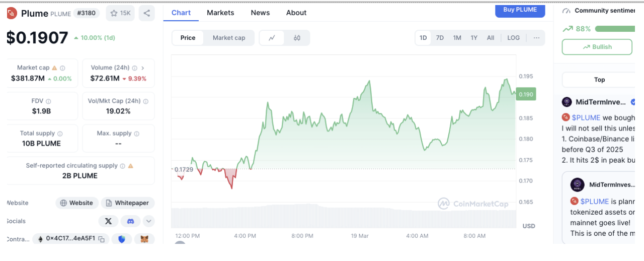Click the 0.1729 opening price label
The image size is (644, 261).
coord(183,169)
